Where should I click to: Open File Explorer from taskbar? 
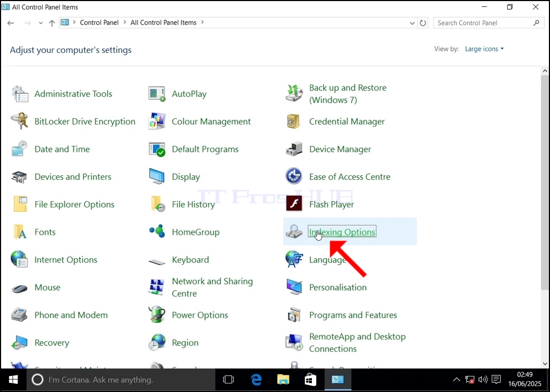283,379
